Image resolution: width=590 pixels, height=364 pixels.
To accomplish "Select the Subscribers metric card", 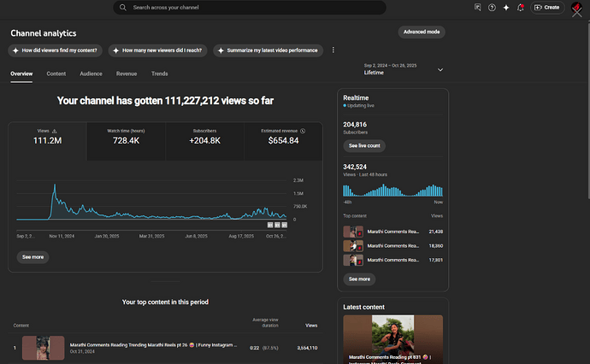I will [204, 140].
